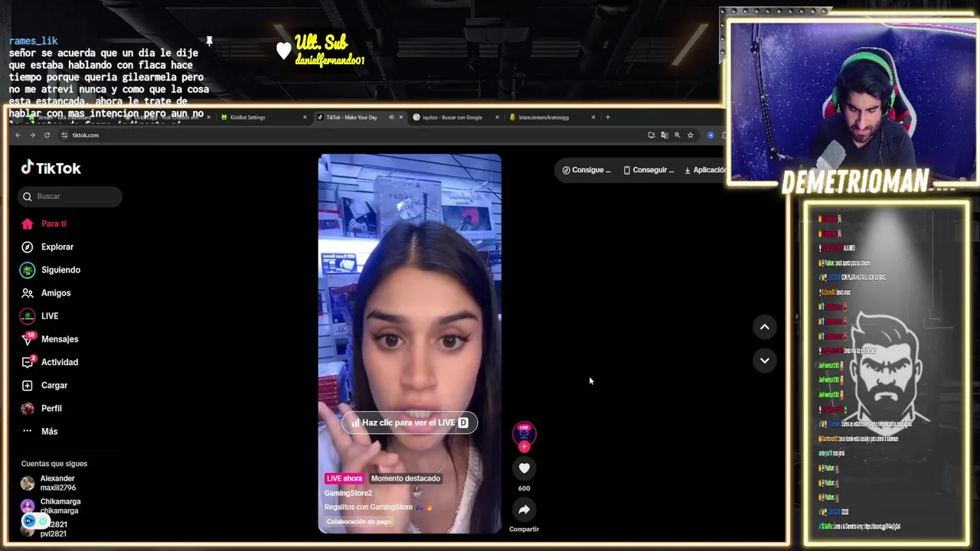Click the Cuentas que sigues heading
The width and height of the screenshot is (980, 551).
54,464
